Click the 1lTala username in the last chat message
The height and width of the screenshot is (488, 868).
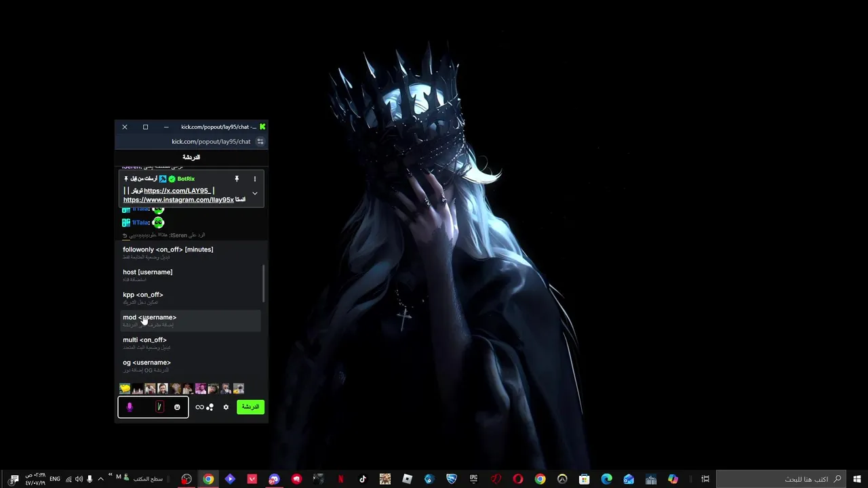point(140,222)
